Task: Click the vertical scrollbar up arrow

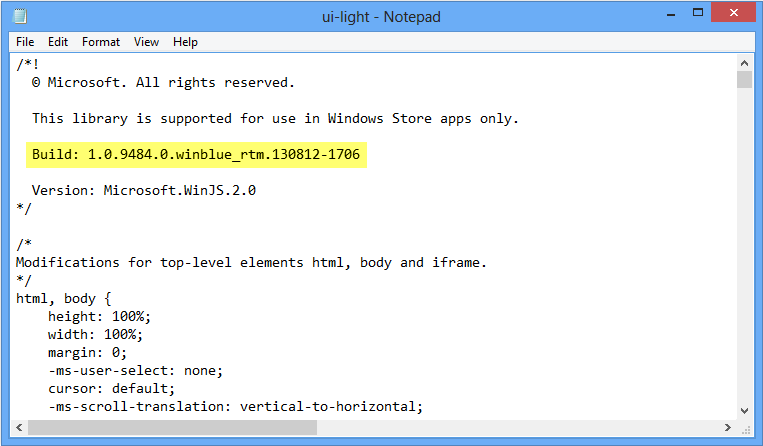Action: pyautogui.click(x=745, y=63)
